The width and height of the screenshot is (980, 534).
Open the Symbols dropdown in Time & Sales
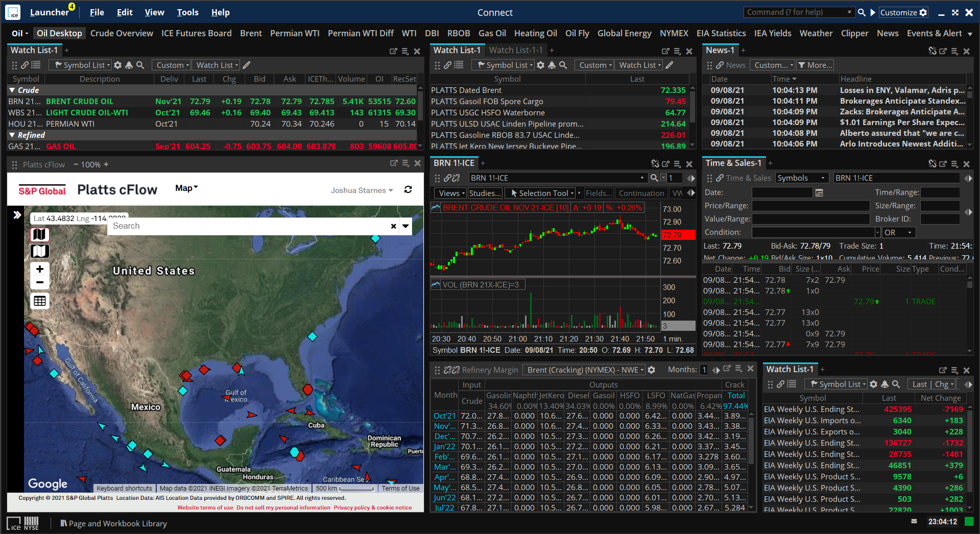tap(802, 178)
